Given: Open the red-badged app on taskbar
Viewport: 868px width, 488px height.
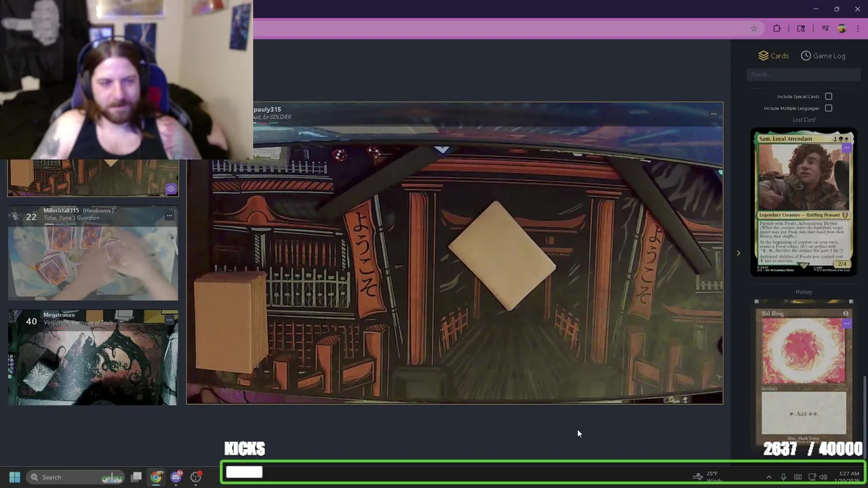Looking at the screenshot, I should 196,477.
